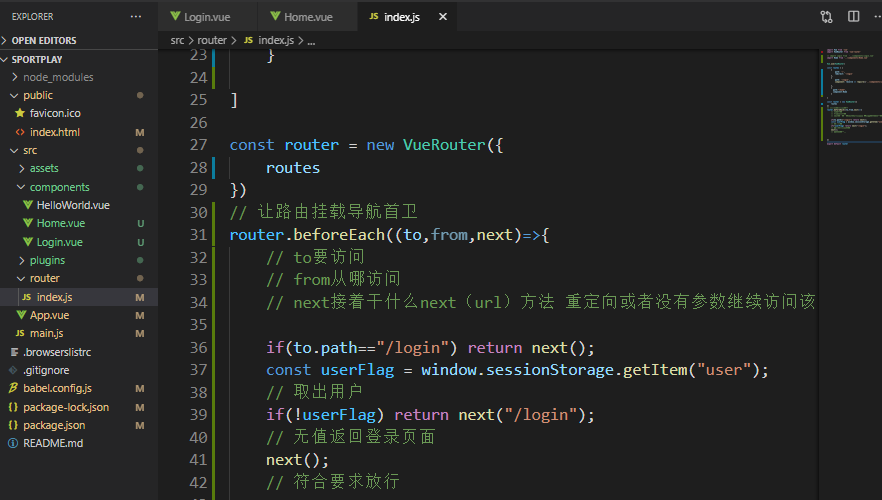Click the U status badge beside Home.vue
The image size is (882, 500).
tap(141, 224)
